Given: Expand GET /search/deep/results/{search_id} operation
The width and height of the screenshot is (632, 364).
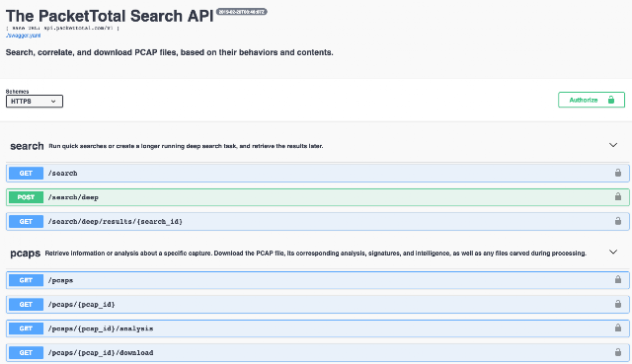Looking at the screenshot, I should click(x=318, y=222).
